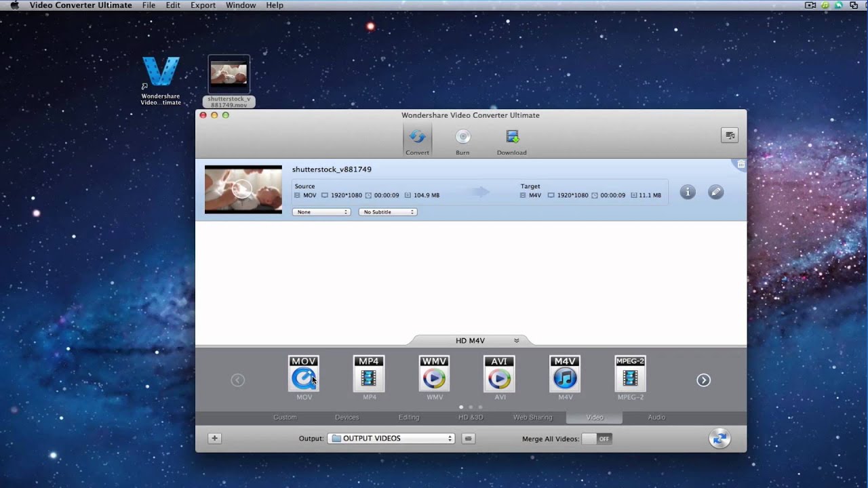Viewport: 868px width, 488px height.
Task: Open the Edit menu
Action: [x=173, y=5]
